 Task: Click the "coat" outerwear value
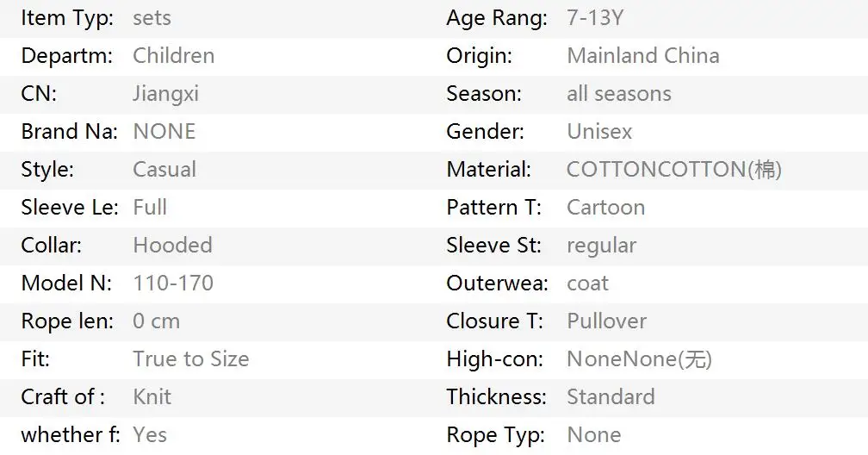587,284
